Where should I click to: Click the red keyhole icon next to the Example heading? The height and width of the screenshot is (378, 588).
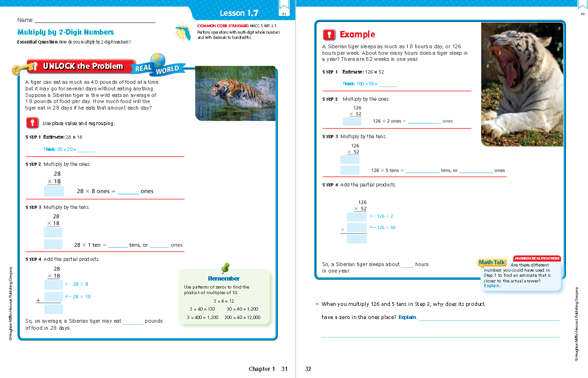pyautogui.click(x=329, y=35)
